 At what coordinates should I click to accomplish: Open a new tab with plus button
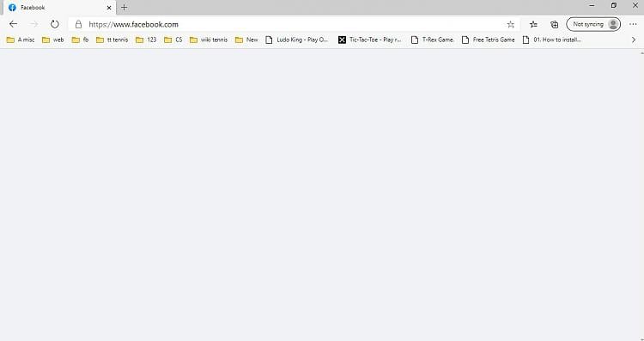(124, 8)
